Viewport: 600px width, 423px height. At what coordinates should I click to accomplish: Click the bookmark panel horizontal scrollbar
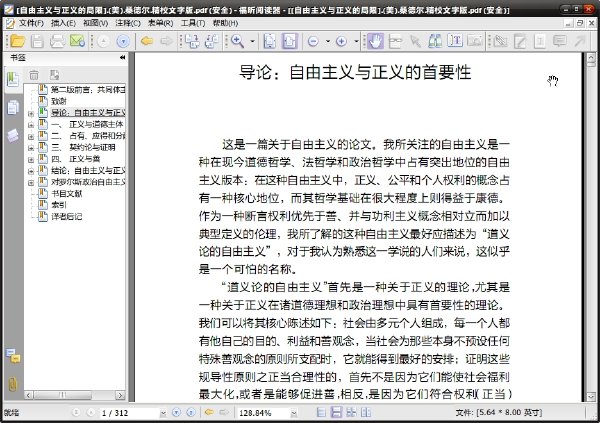coord(75,395)
